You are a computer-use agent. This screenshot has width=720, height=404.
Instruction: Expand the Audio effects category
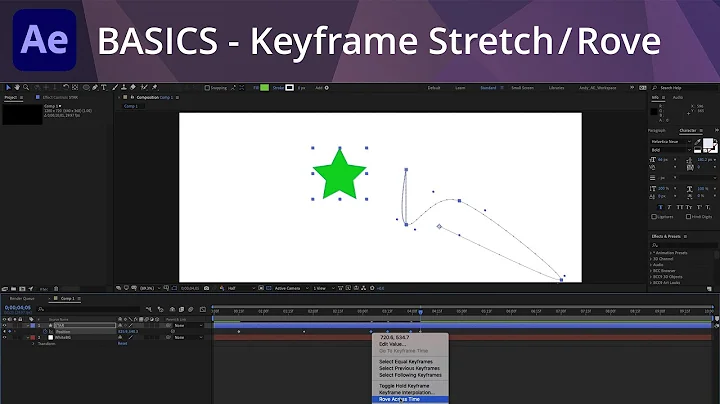tap(651, 265)
